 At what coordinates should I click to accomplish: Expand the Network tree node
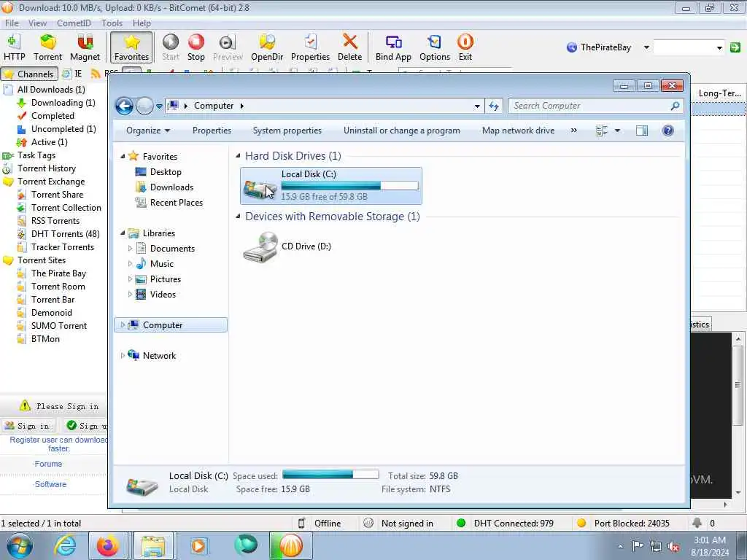[123, 355]
